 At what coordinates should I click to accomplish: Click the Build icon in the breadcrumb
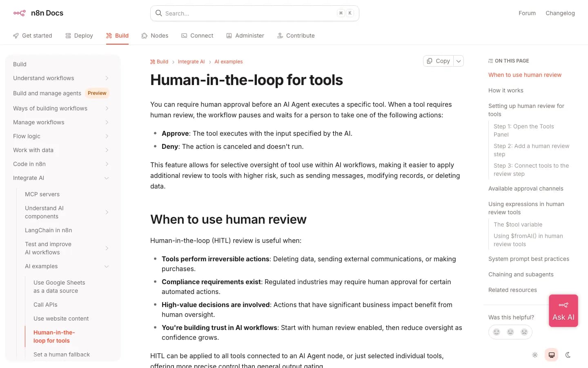[x=153, y=62]
